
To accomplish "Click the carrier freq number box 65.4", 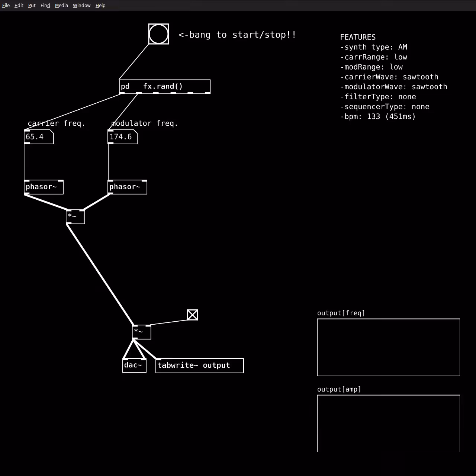I will [39, 137].
